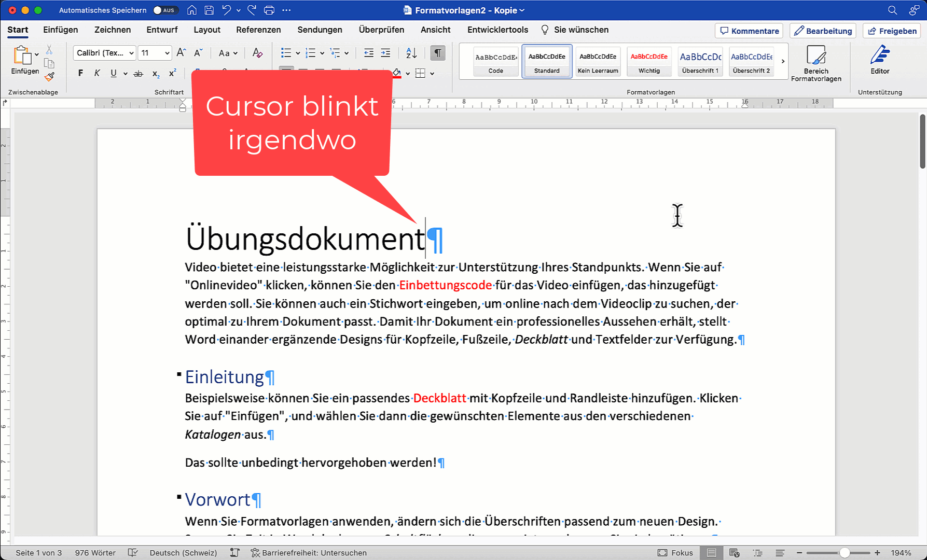The height and width of the screenshot is (560, 927).
Task: Click the Freigeben button
Action: tap(892, 31)
